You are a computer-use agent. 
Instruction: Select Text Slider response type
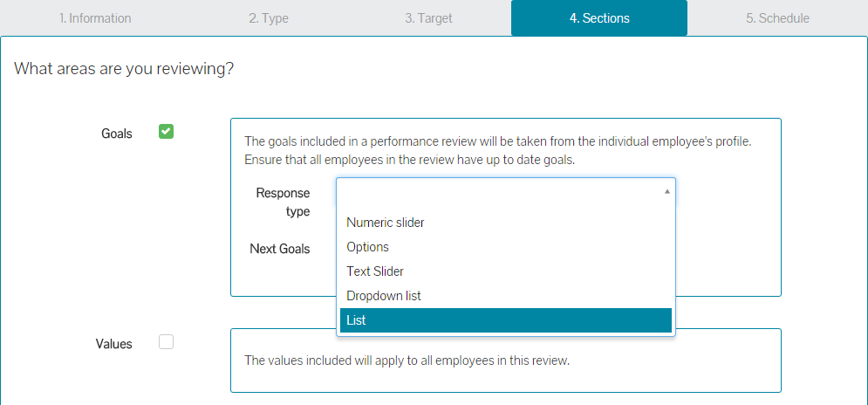375,271
